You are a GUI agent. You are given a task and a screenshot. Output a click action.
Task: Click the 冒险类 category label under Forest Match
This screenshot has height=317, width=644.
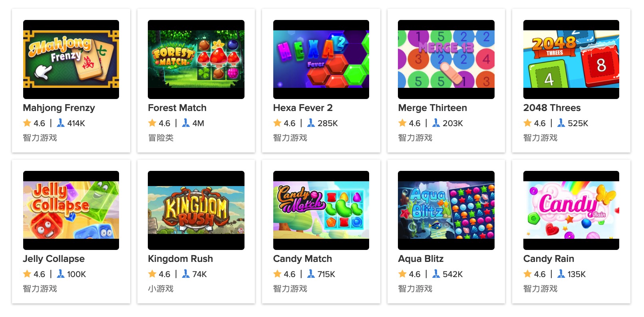click(161, 138)
